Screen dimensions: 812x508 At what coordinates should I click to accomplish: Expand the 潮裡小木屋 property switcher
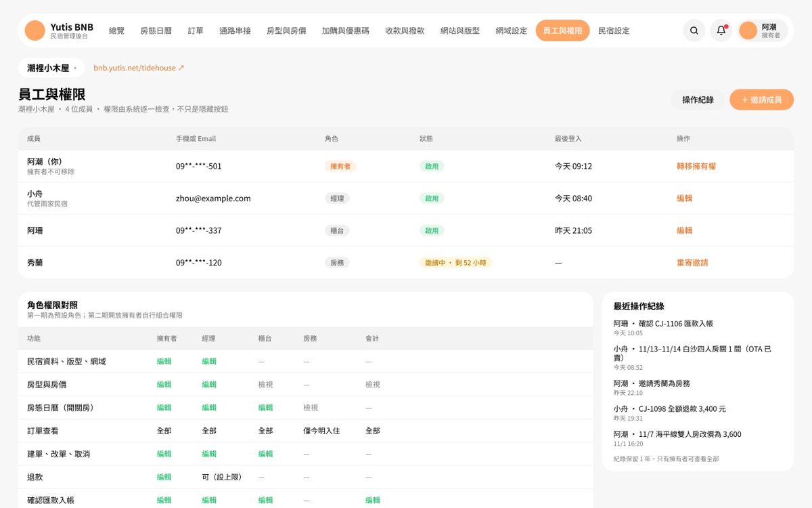click(53, 68)
